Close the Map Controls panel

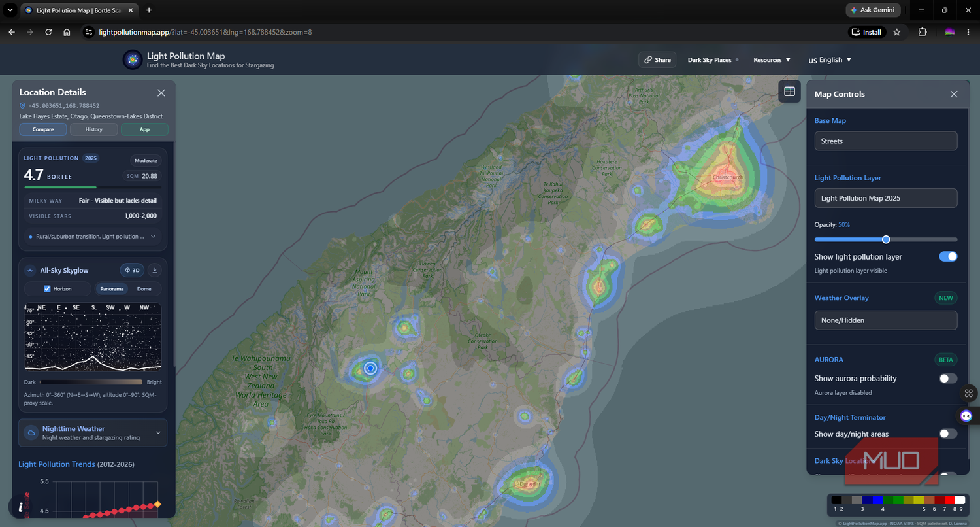[x=954, y=94]
